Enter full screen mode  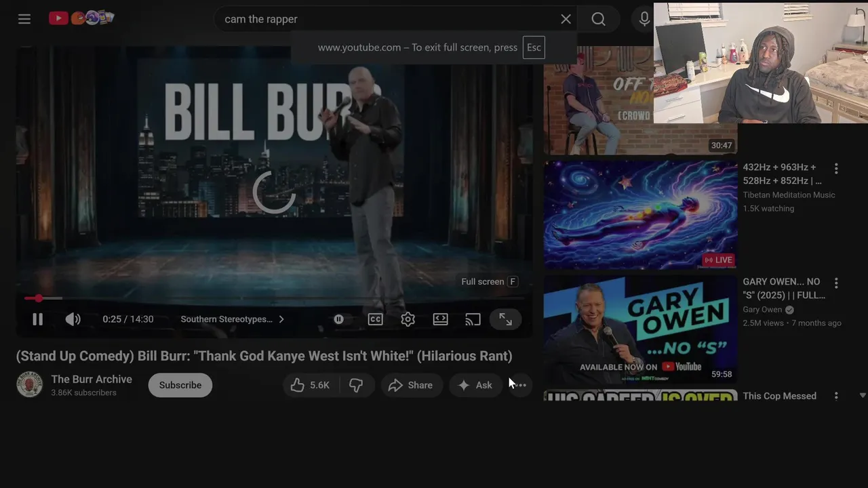[506, 319]
